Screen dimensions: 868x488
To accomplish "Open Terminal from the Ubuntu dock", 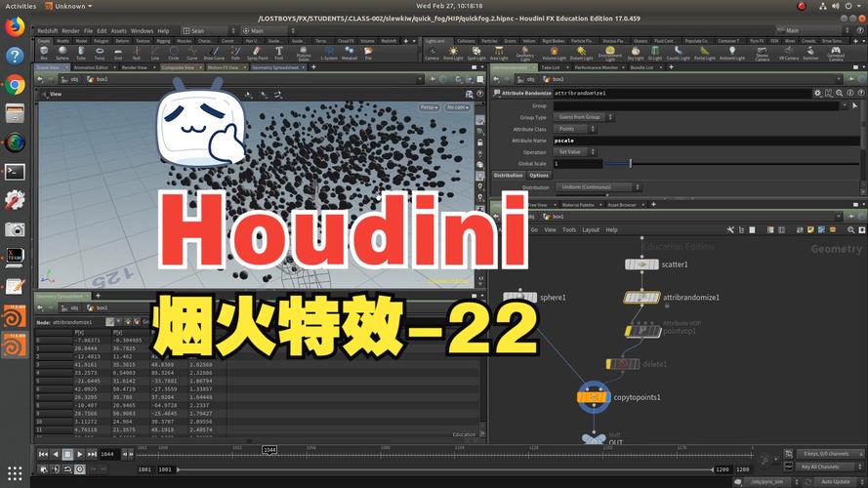I will tap(15, 172).
